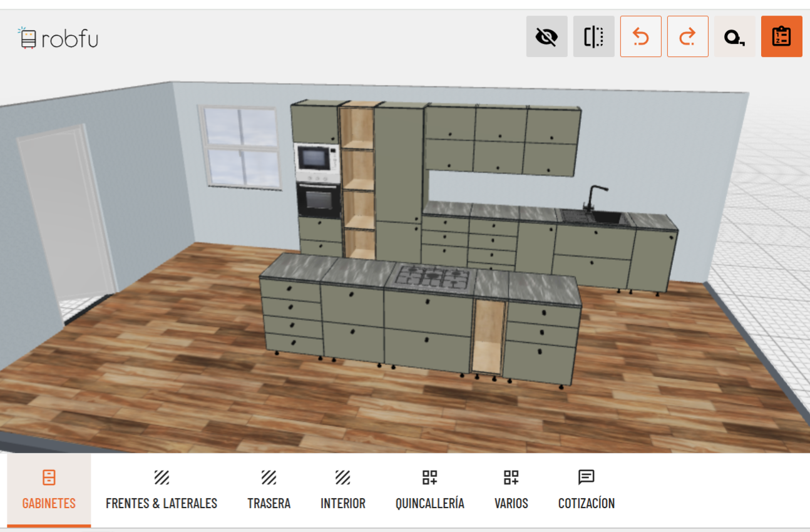
Task: Open the Quincallería tab
Action: (x=429, y=490)
